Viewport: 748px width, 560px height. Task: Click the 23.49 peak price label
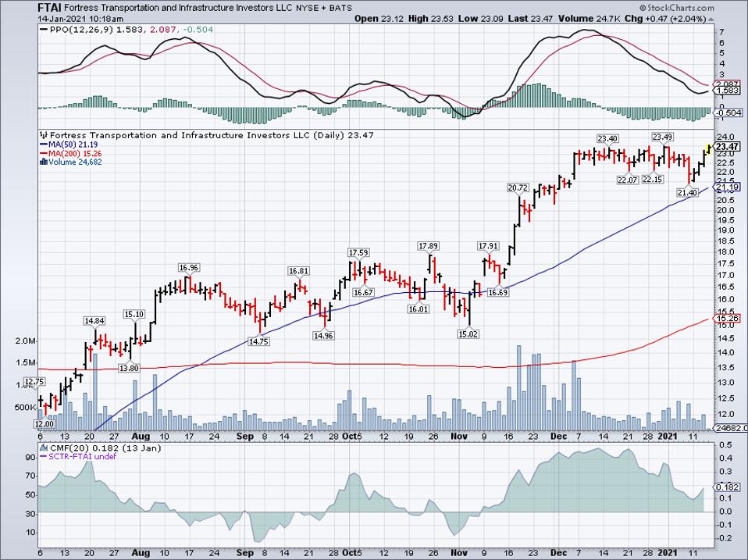click(x=663, y=137)
